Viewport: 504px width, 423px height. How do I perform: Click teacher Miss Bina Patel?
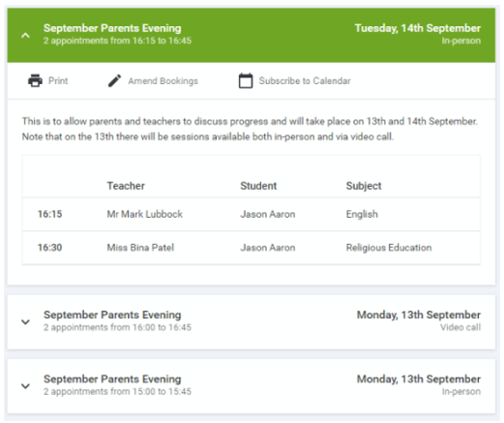point(140,248)
